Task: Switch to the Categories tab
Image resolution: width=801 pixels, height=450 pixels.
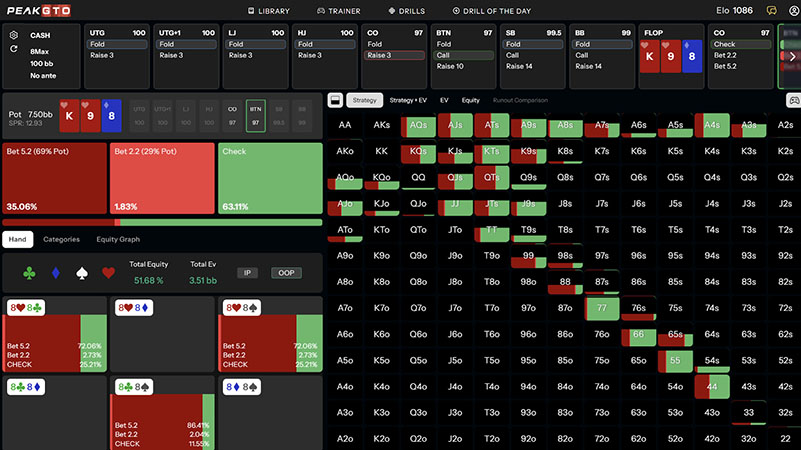Action: [61, 240]
